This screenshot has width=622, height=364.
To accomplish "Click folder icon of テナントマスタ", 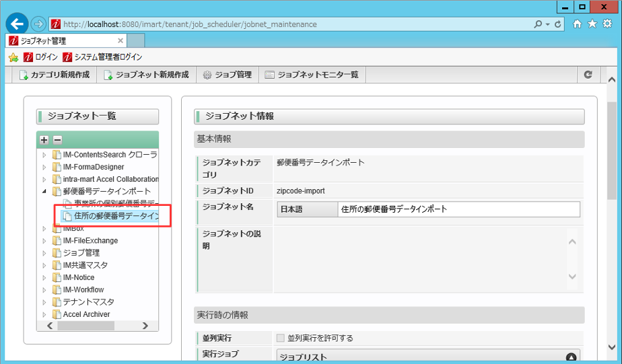I will click(57, 302).
